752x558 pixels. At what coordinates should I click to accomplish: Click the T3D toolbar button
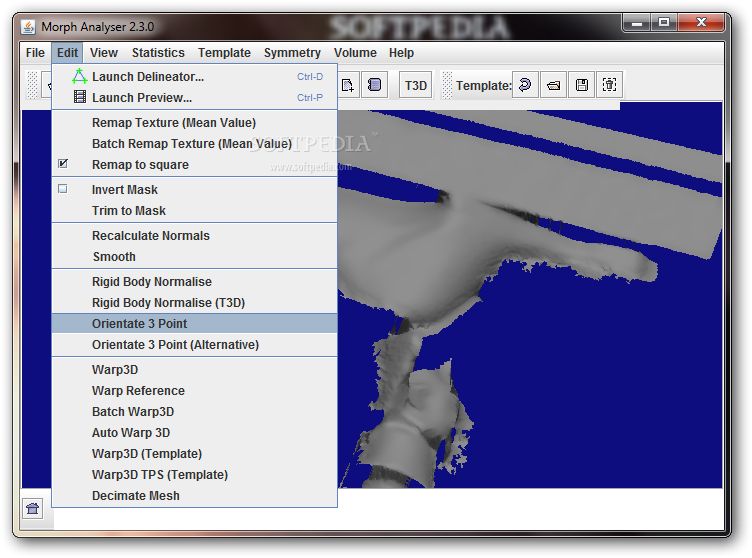tap(415, 85)
